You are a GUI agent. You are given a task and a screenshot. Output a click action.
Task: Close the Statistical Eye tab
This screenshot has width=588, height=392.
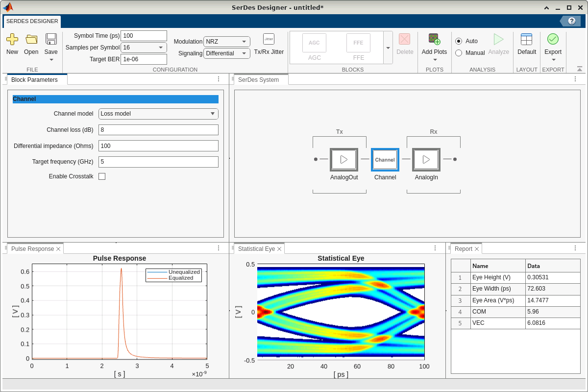(x=279, y=249)
